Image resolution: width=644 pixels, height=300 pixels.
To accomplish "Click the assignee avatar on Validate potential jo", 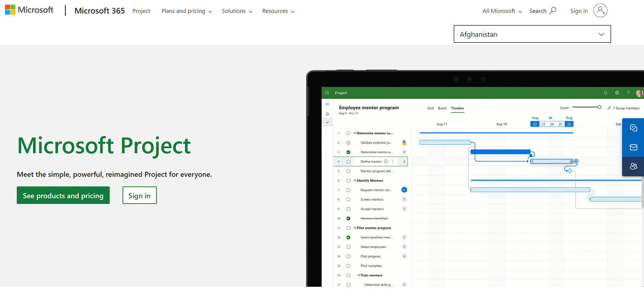I will pyautogui.click(x=404, y=142).
